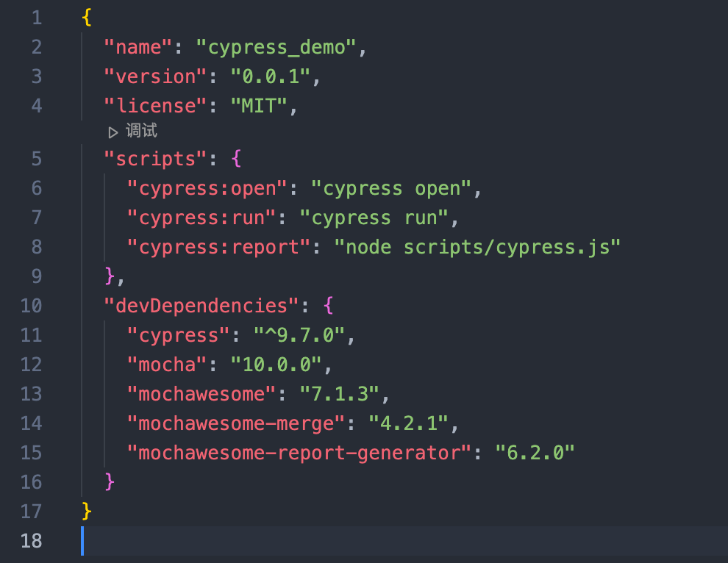Viewport: 728px width, 563px height.
Task: Click the yellow closing brace on line 17
Action: coord(86,512)
